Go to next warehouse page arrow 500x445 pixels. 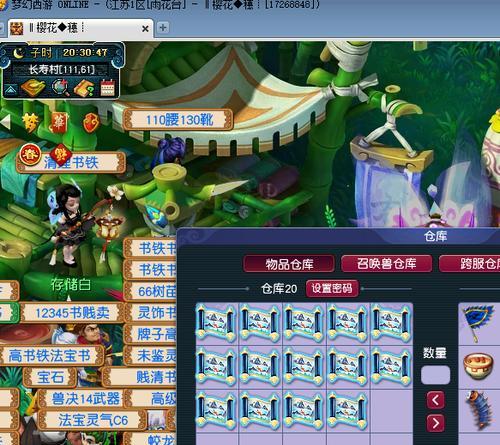tap(436, 423)
